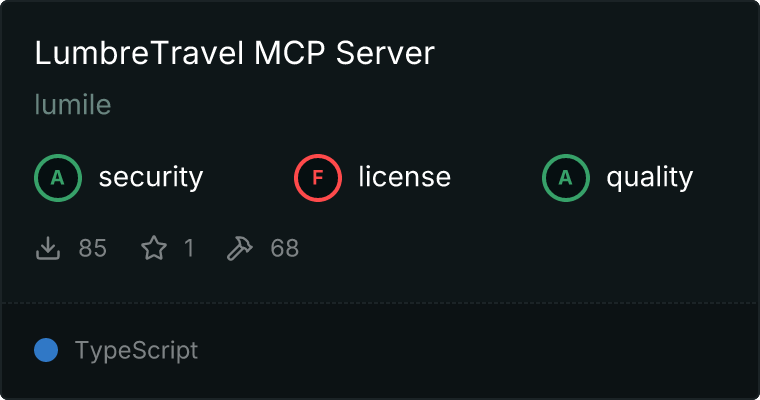The height and width of the screenshot is (400, 760).
Task: Select the quality label text
Action: pyautogui.click(x=650, y=178)
